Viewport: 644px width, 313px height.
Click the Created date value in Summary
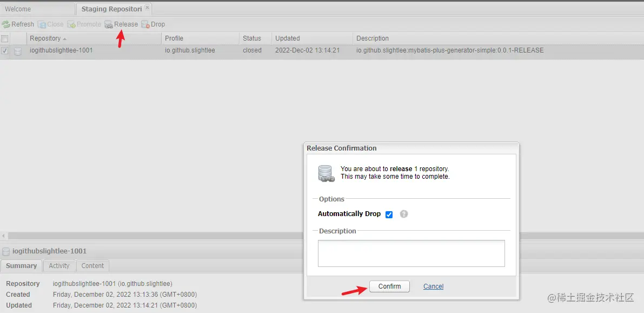click(125, 295)
